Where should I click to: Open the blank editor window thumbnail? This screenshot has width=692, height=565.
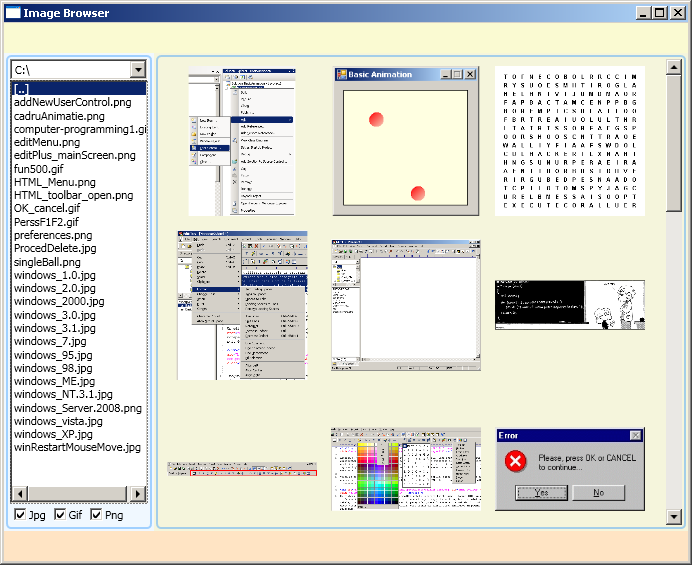tap(406, 305)
